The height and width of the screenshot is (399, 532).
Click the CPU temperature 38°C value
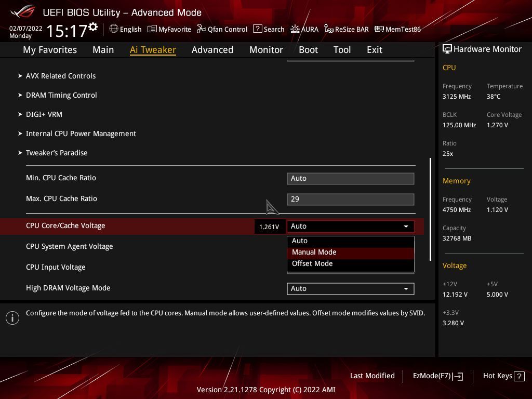pyautogui.click(x=494, y=97)
